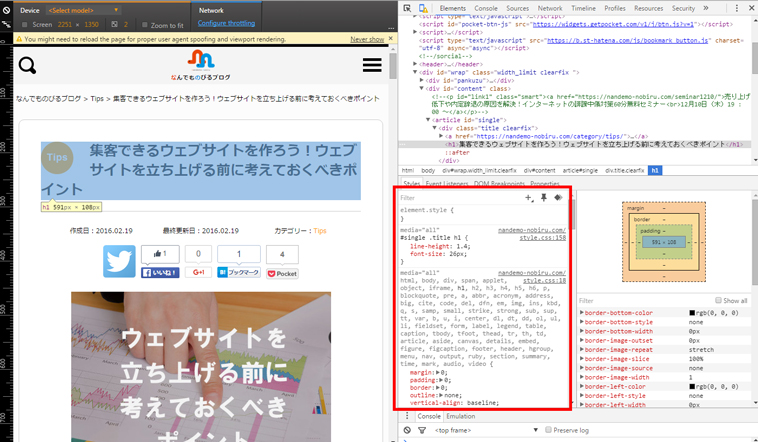Viewport: 758px width, 442px height.
Task: Expand the div id="pankuzu" node
Action: point(422,80)
